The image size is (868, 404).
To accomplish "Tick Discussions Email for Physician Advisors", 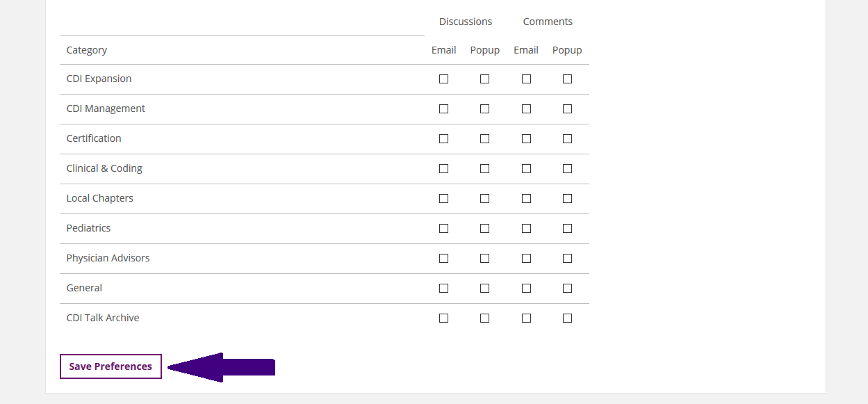I will pos(443,259).
